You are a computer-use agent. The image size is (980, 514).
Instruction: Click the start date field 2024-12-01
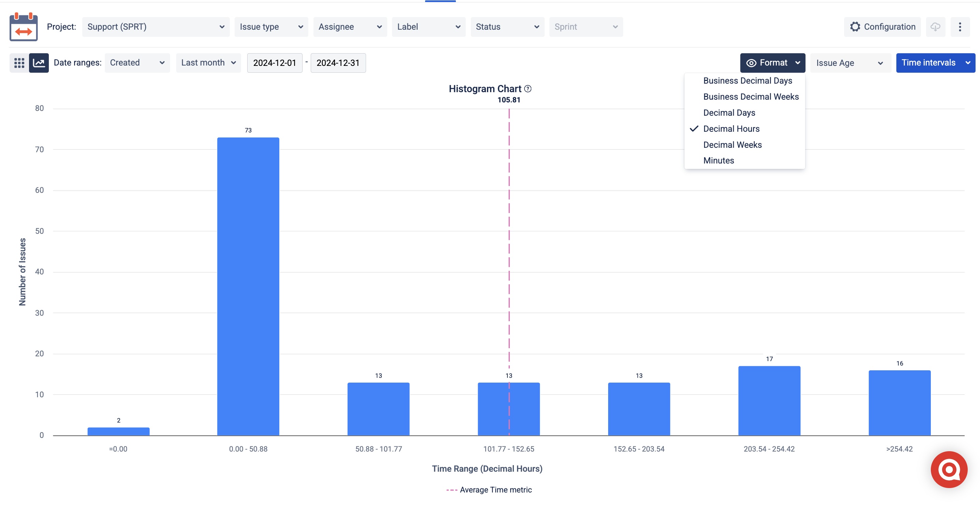(x=275, y=63)
